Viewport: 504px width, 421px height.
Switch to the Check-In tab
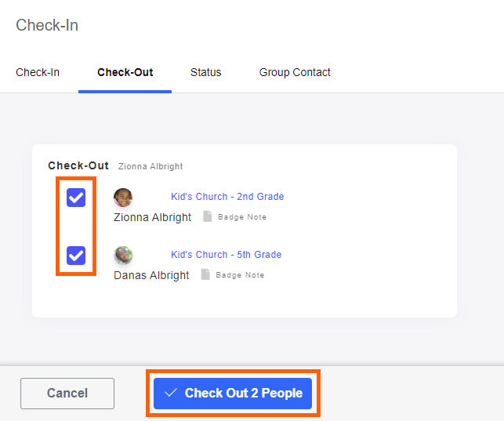(38, 72)
